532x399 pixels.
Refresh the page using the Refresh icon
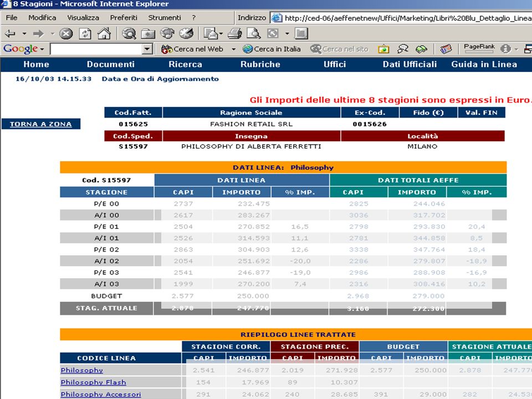pos(85,34)
